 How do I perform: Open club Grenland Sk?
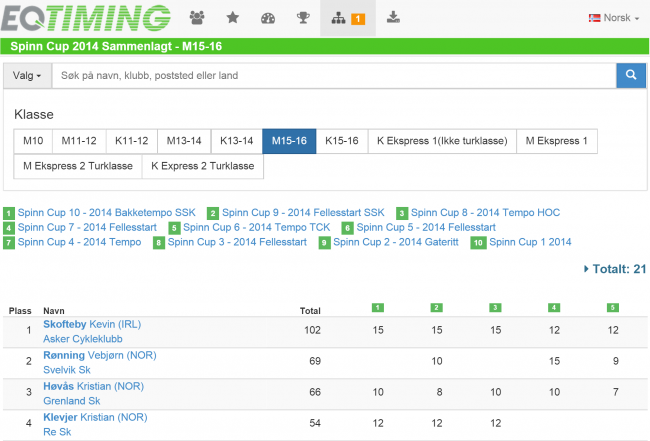[x=72, y=401]
